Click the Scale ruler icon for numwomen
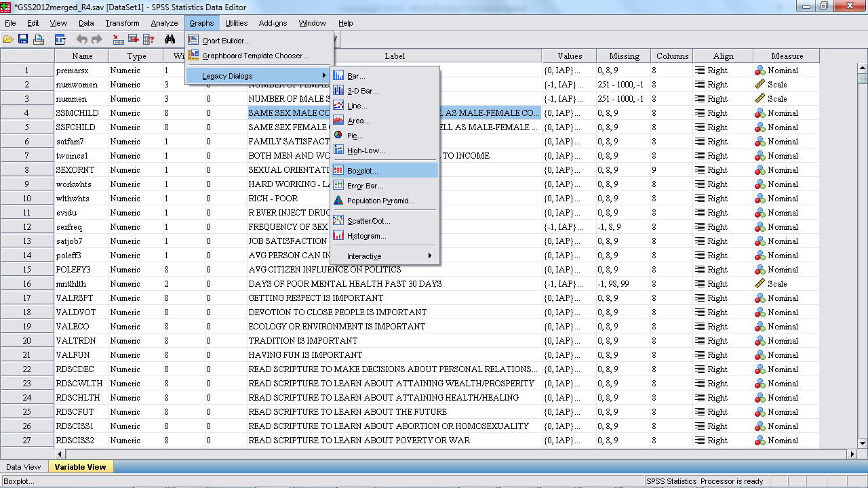The width and height of the screenshot is (868, 488). click(x=760, y=85)
